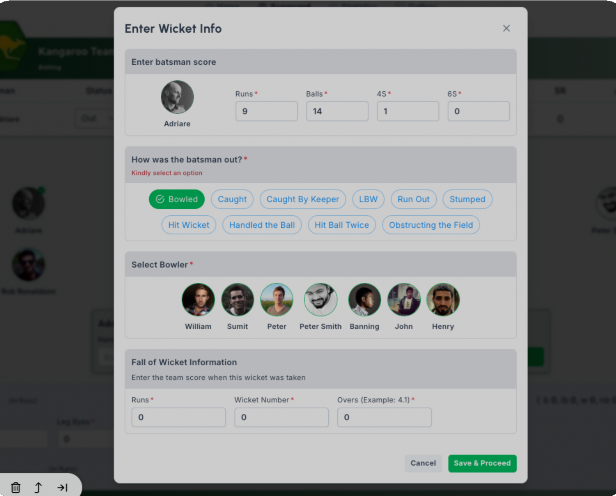
Task: Click the Wicket Number input field
Action: point(281,417)
